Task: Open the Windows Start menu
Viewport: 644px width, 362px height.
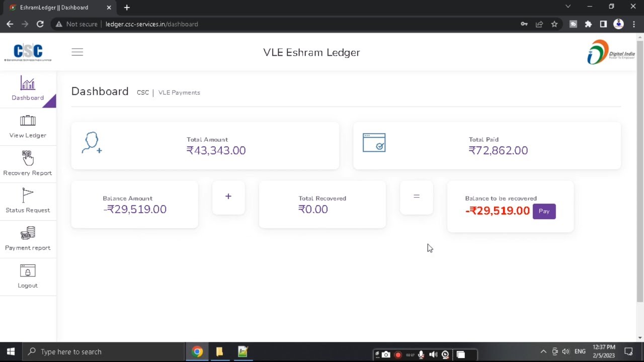Action: click(x=11, y=352)
